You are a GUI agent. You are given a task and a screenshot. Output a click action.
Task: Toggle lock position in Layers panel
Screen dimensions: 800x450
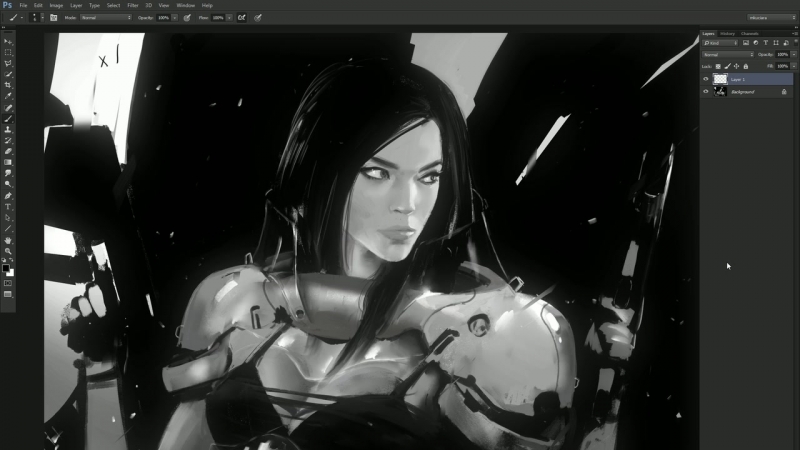(x=736, y=66)
